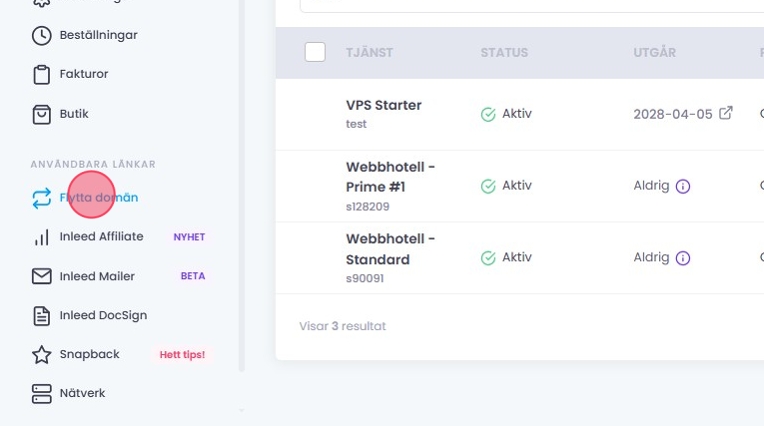Viewport: 764px width, 426px height.
Task: Click the Inleed Mailer envelope icon
Action: point(41,276)
